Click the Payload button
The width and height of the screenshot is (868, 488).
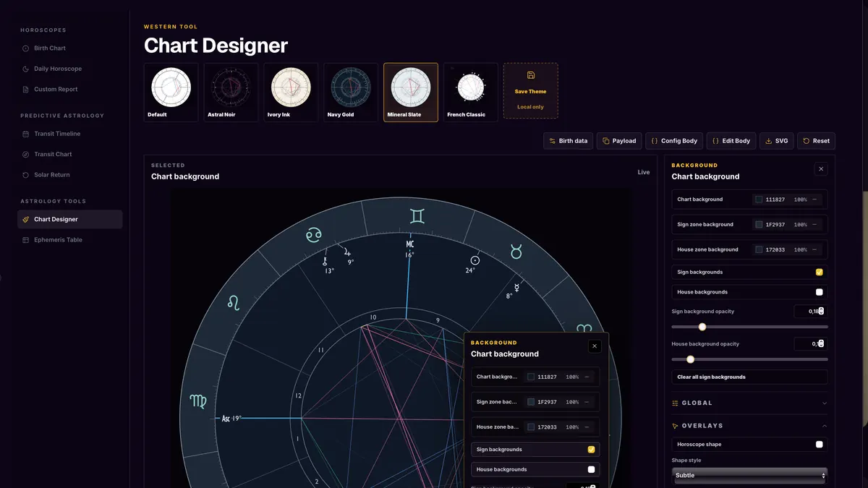click(x=619, y=141)
